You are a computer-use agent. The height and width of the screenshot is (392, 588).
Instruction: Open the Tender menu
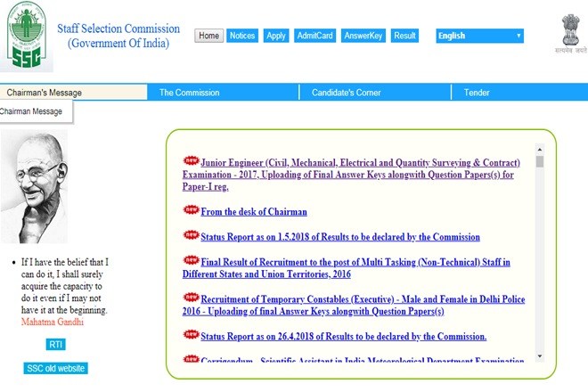coord(519,93)
